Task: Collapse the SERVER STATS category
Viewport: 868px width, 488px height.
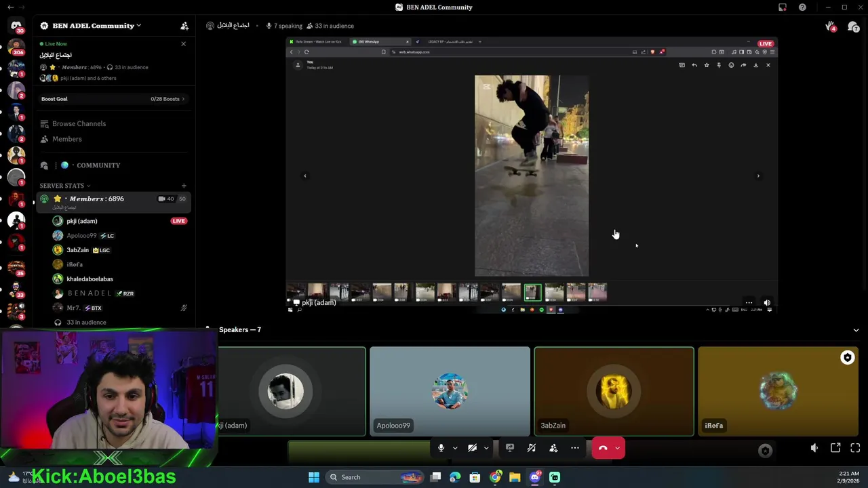Action: click(x=65, y=186)
